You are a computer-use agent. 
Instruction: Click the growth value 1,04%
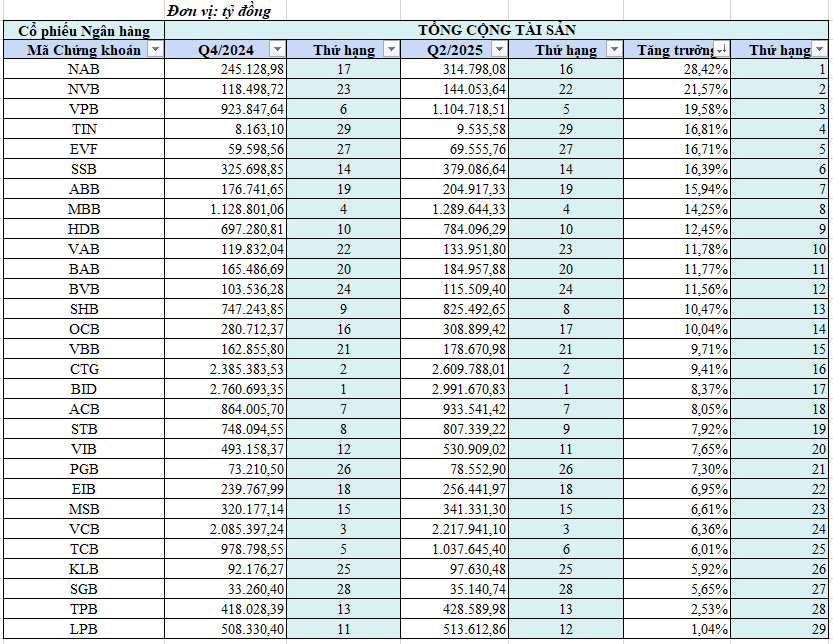click(x=677, y=630)
